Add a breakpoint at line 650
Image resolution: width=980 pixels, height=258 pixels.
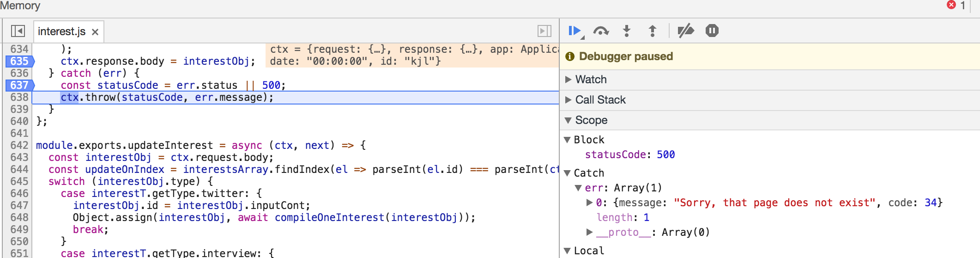(x=19, y=241)
